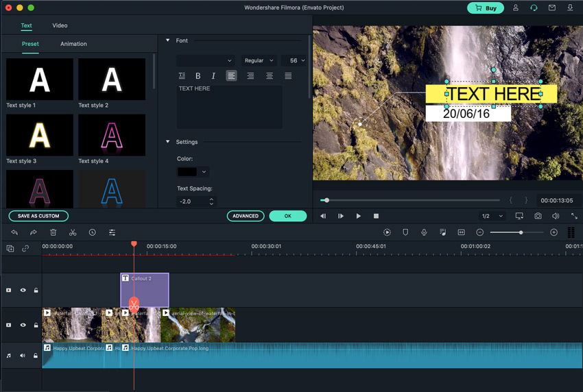
Task: Click the undo arrow icon
Action: point(14,232)
